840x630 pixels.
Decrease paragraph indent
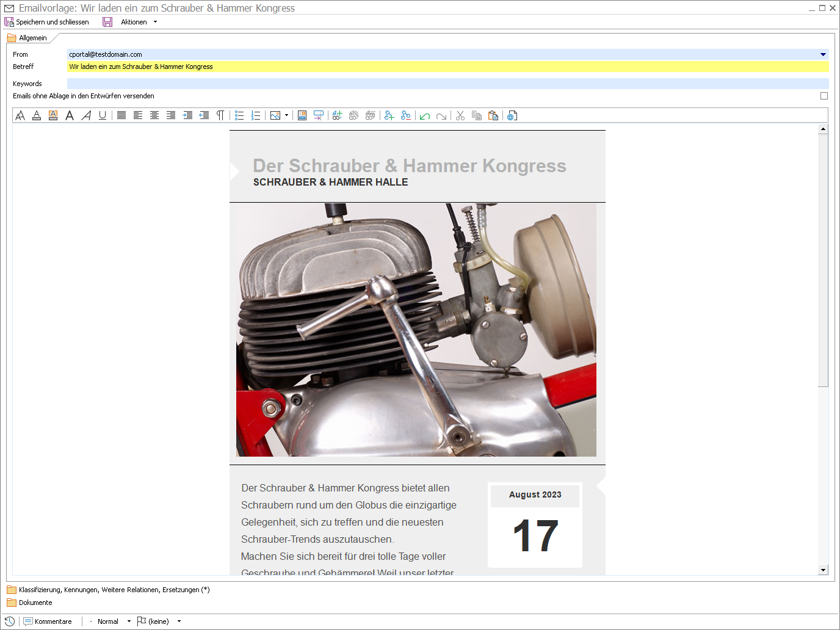(204, 115)
